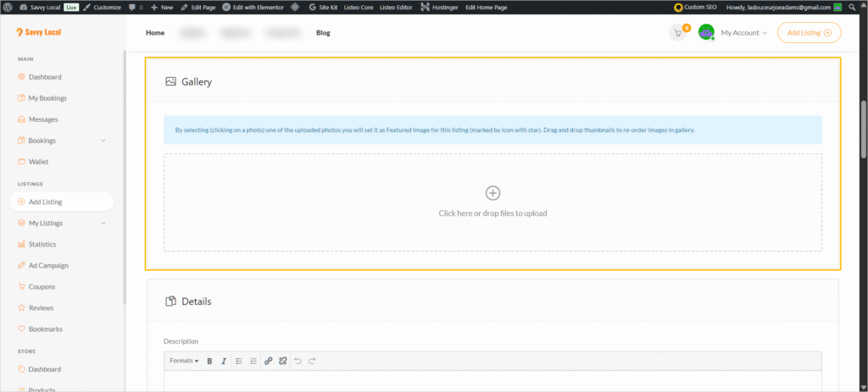Click the orange Add Listing button

click(809, 33)
